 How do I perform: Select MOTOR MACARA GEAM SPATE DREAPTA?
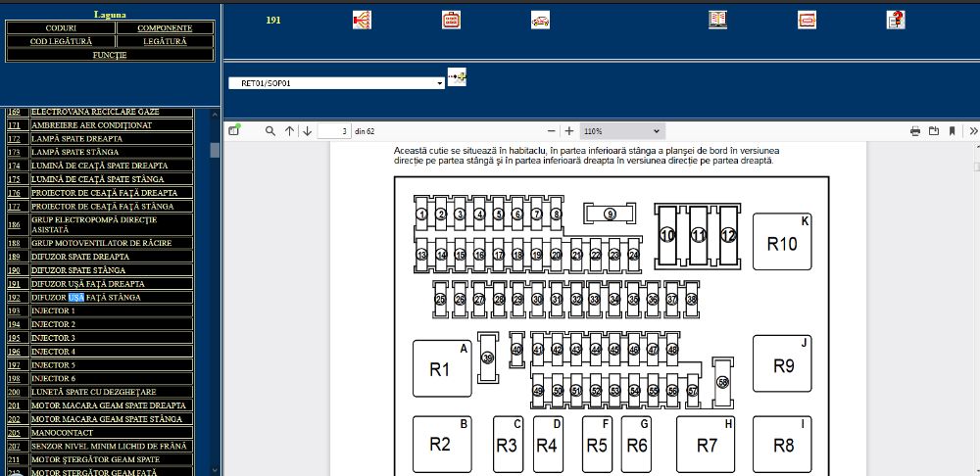[x=112, y=405]
